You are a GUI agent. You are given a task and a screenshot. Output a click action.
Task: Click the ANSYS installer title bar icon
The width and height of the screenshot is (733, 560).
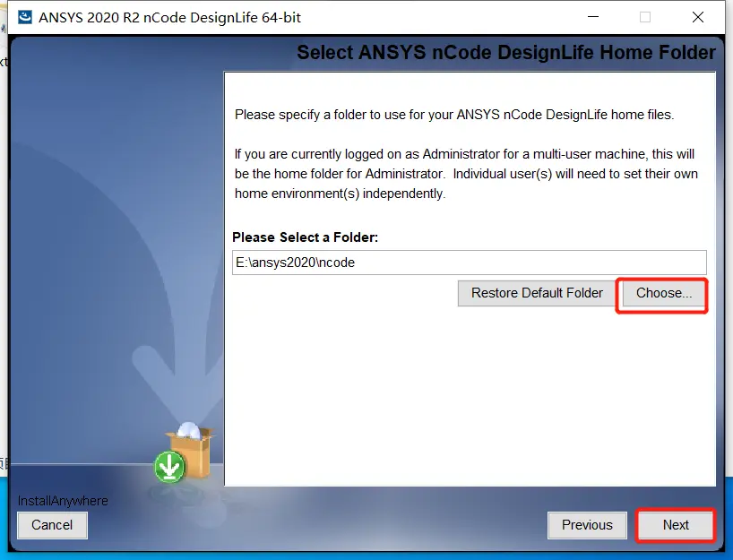[x=25, y=17]
